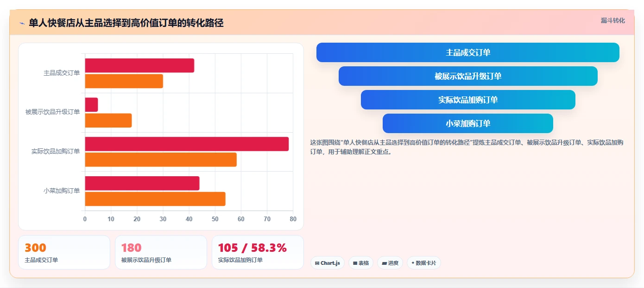Click the orange bar for 被展示饮品升级订单
644x288 pixels.
tap(108, 121)
